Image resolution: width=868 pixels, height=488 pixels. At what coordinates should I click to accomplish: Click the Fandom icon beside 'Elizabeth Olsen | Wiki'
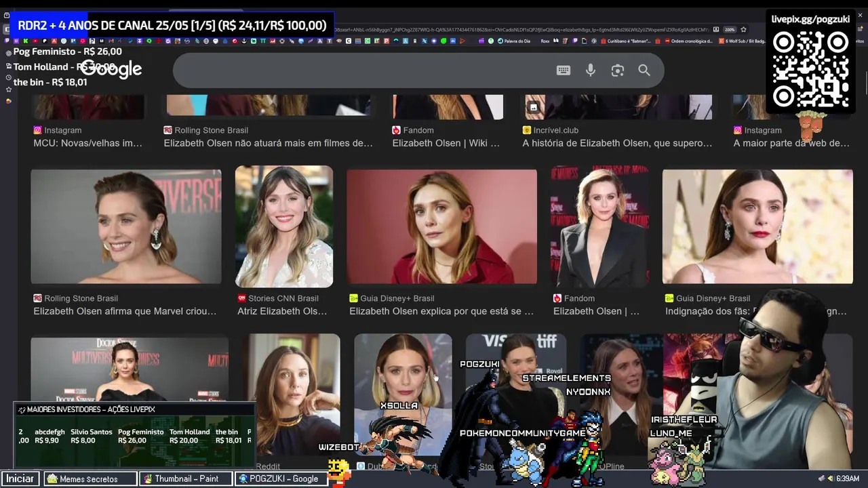(396, 130)
